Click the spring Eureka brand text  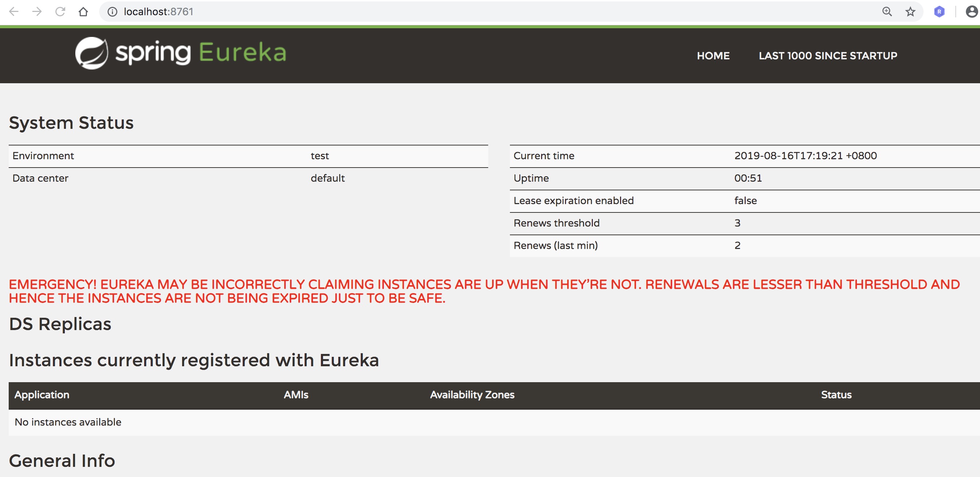click(201, 53)
